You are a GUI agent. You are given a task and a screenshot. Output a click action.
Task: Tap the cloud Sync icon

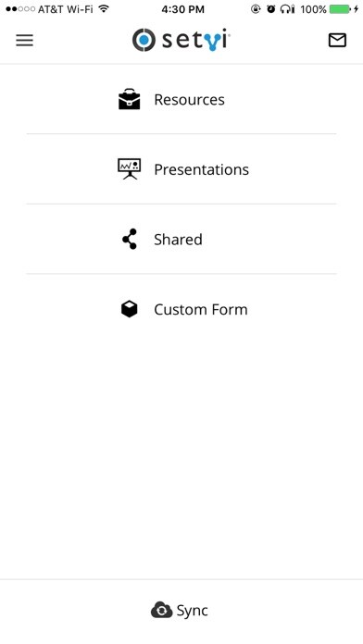click(161, 610)
